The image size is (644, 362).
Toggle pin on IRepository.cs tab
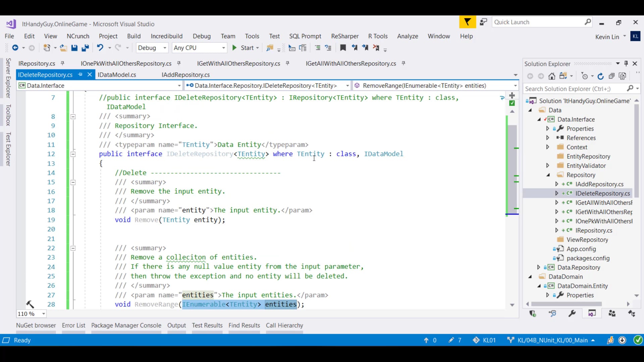tap(62, 63)
